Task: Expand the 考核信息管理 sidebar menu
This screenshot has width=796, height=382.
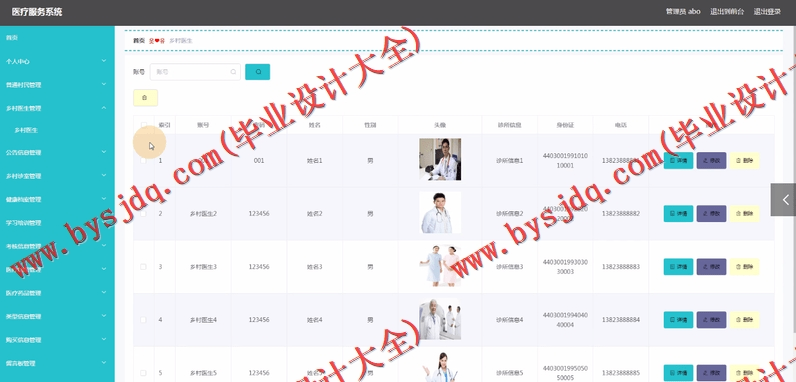Action: [57, 246]
